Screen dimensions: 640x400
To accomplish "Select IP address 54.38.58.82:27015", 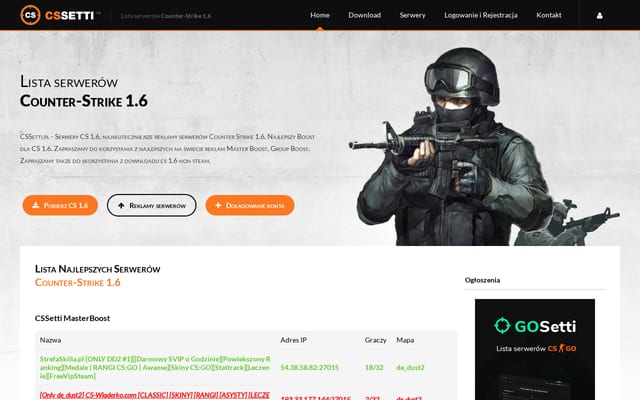I will point(309,367).
